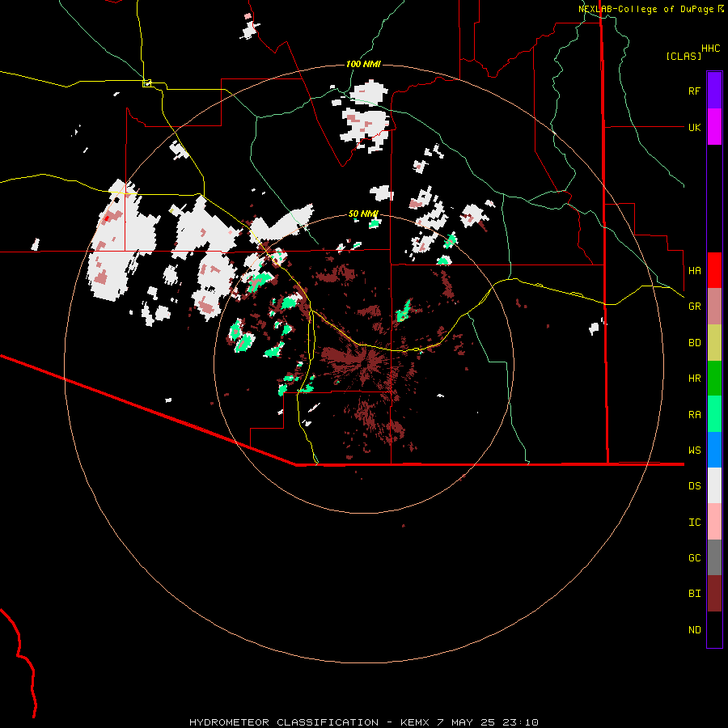Click the RF legend label
The width and height of the screenshot is (728, 728).
pos(694,91)
